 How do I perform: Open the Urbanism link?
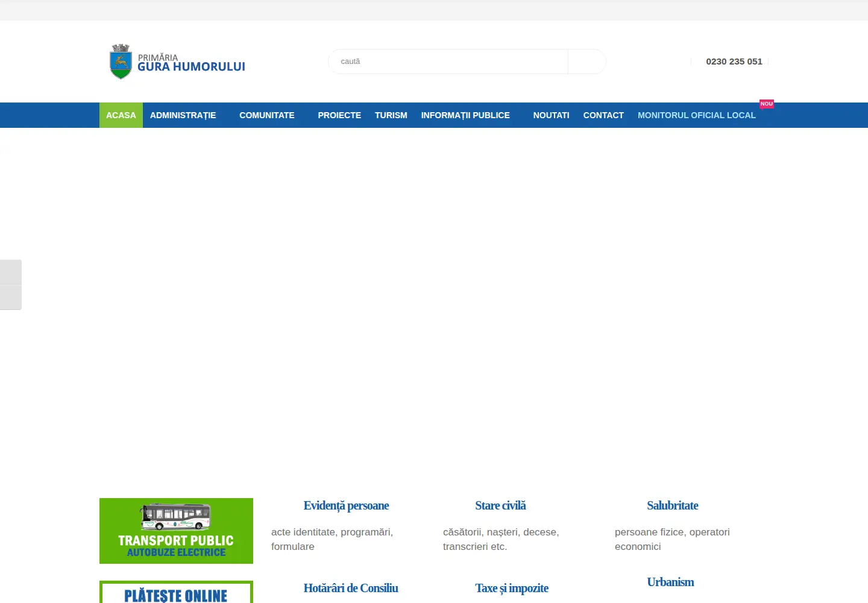(x=670, y=582)
